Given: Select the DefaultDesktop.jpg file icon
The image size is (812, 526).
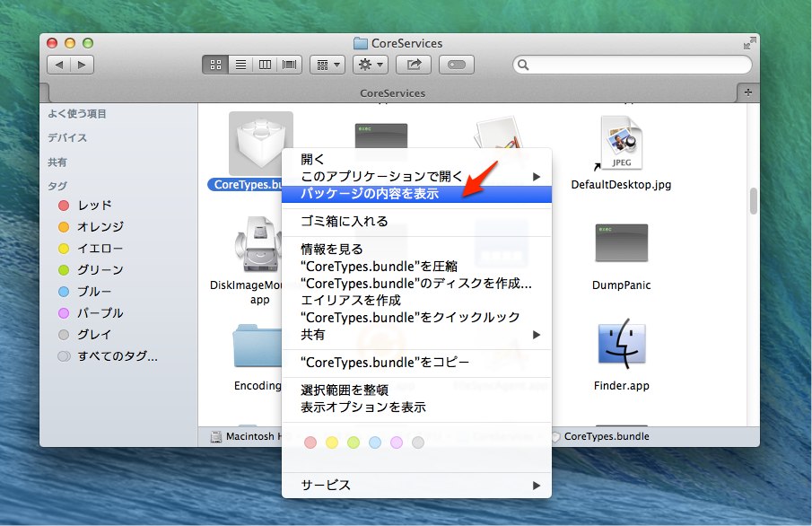Looking at the screenshot, I should click(x=621, y=144).
